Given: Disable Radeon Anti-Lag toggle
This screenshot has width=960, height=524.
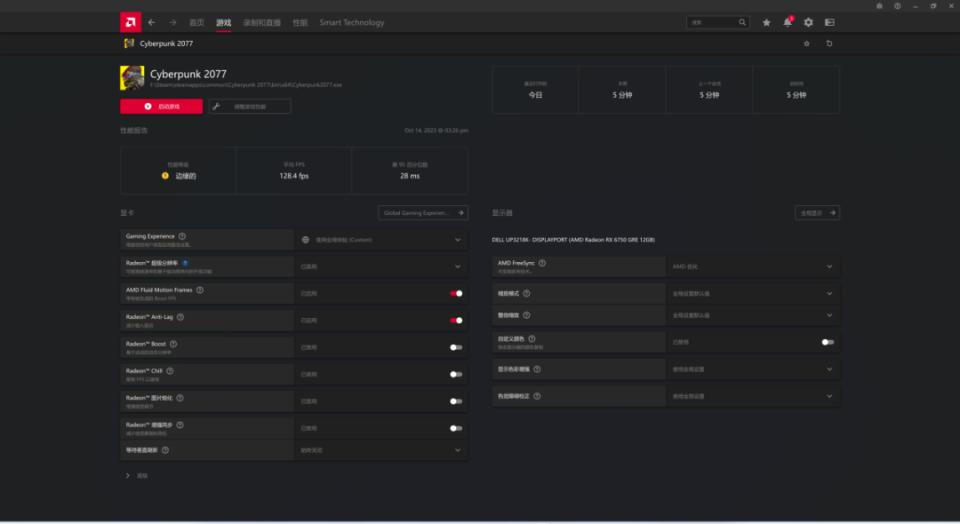Looking at the screenshot, I should [456, 320].
